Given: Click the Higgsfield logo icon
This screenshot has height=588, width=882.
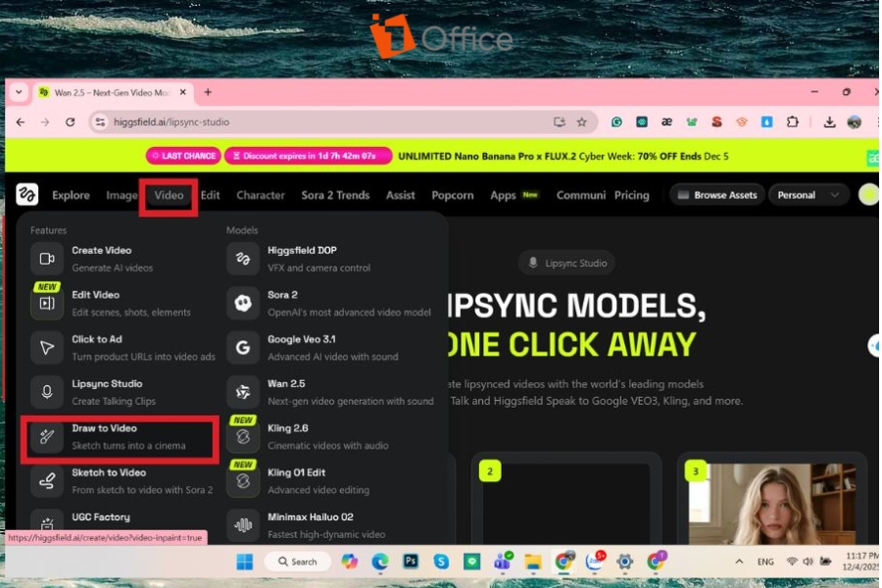Looking at the screenshot, I should point(26,195).
